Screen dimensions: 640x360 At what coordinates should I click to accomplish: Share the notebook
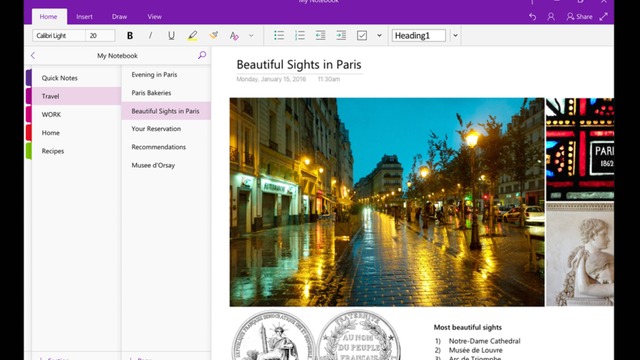[x=579, y=17]
